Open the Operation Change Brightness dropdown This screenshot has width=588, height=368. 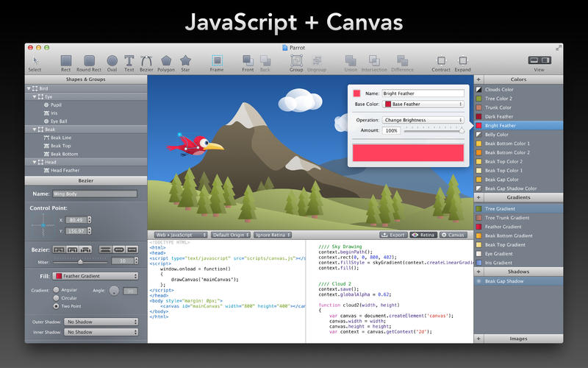click(x=423, y=120)
